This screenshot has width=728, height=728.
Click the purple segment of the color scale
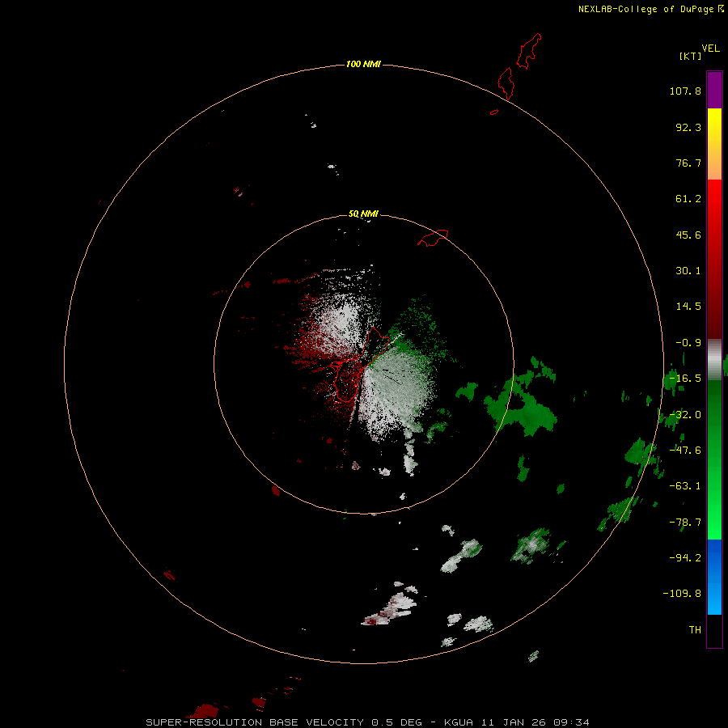(714, 90)
